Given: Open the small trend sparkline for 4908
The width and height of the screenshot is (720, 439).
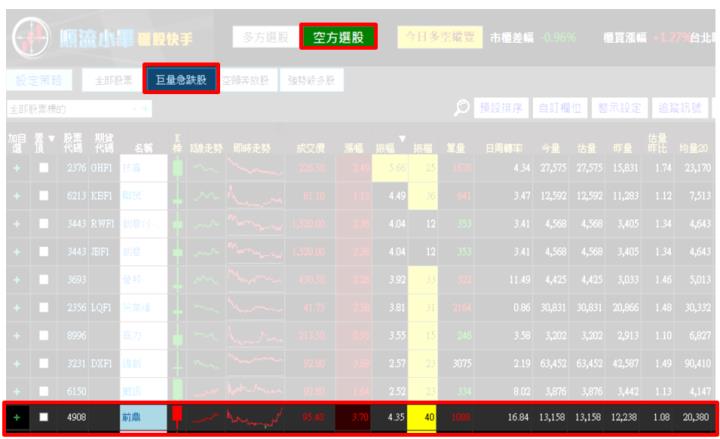Looking at the screenshot, I should [205, 417].
